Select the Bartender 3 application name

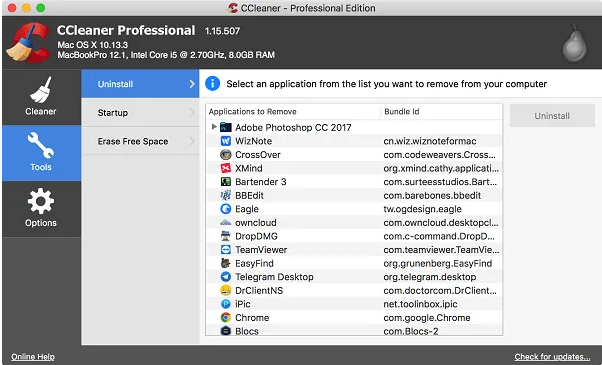point(261,182)
